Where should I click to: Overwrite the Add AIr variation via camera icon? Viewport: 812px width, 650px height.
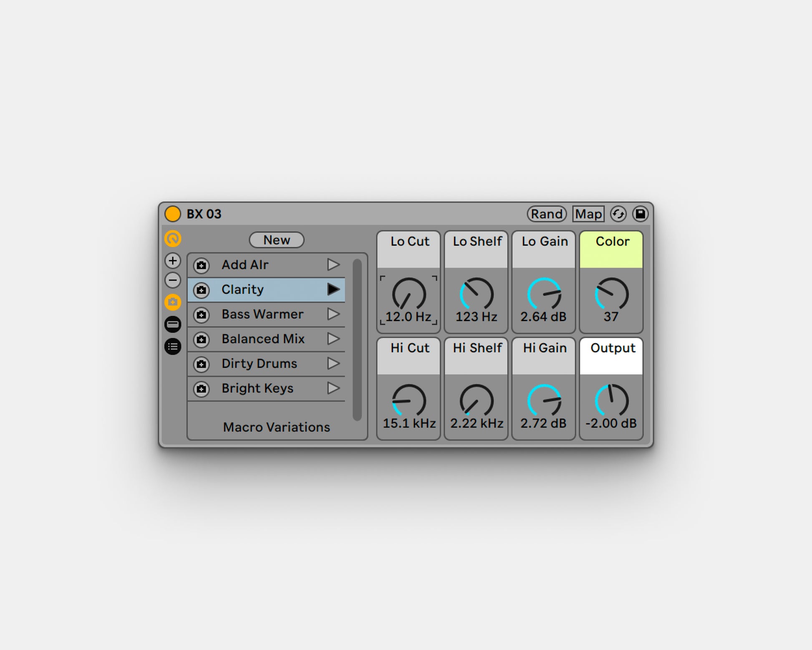[x=202, y=266]
